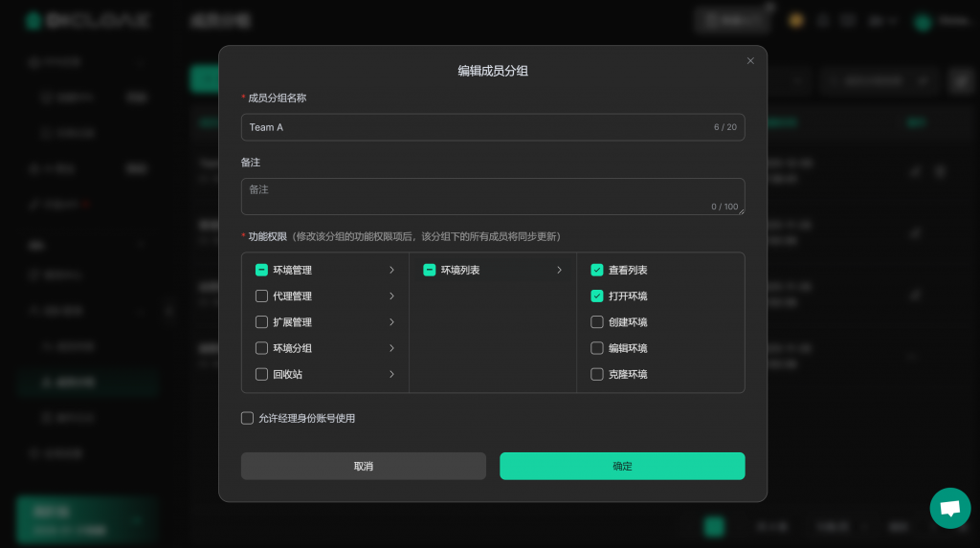Disable the 打开环境 permission checkbox
This screenshot has width=980, height=548.
(x=597, y=296)
